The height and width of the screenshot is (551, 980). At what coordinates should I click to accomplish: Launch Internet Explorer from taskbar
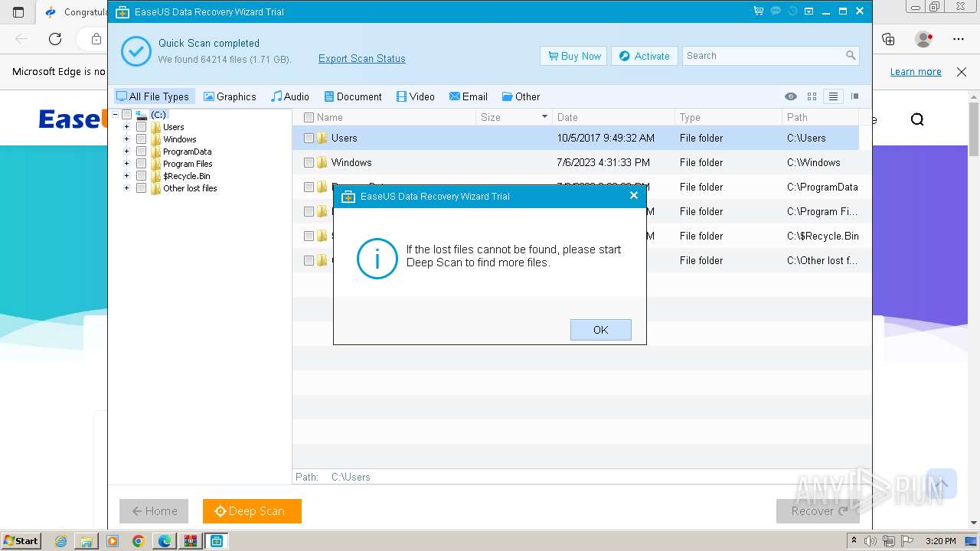tap(61, 541)
